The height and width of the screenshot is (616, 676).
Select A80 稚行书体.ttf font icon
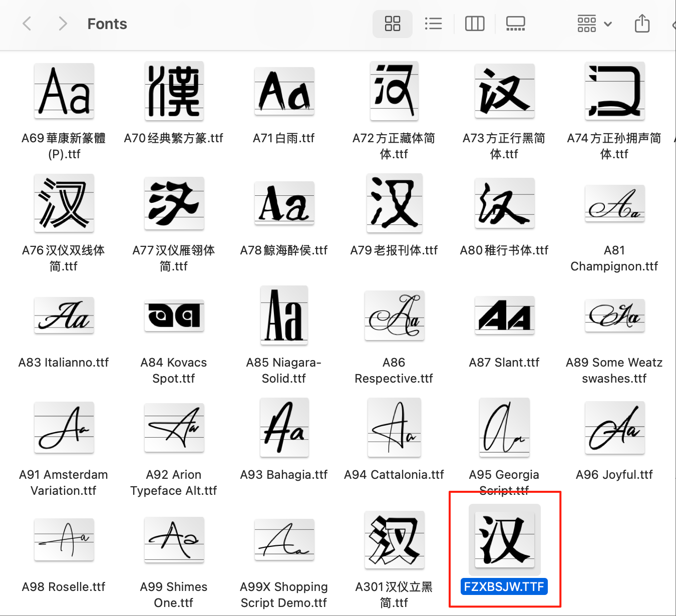[505, 203]
